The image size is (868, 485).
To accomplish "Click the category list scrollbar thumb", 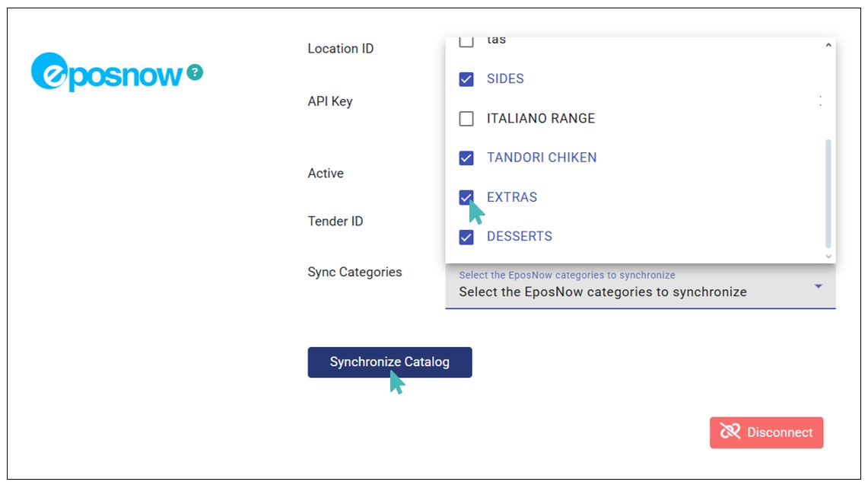I will (x=828, y=193).
